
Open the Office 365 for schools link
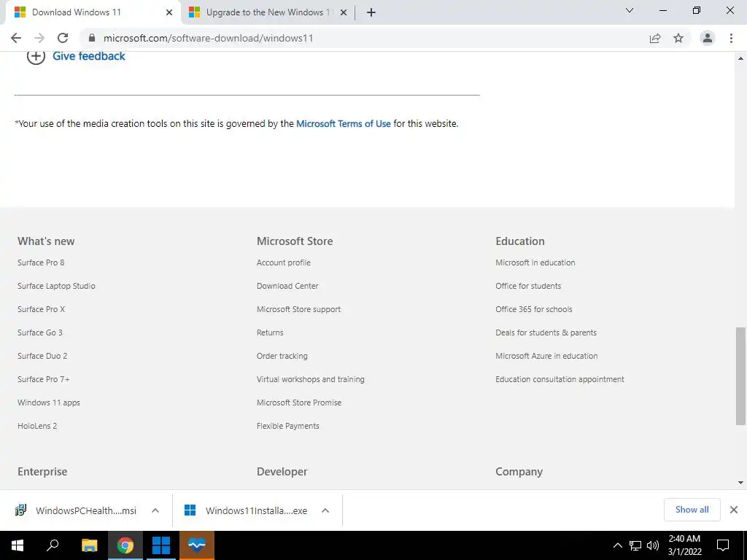(x=533, y=309)
